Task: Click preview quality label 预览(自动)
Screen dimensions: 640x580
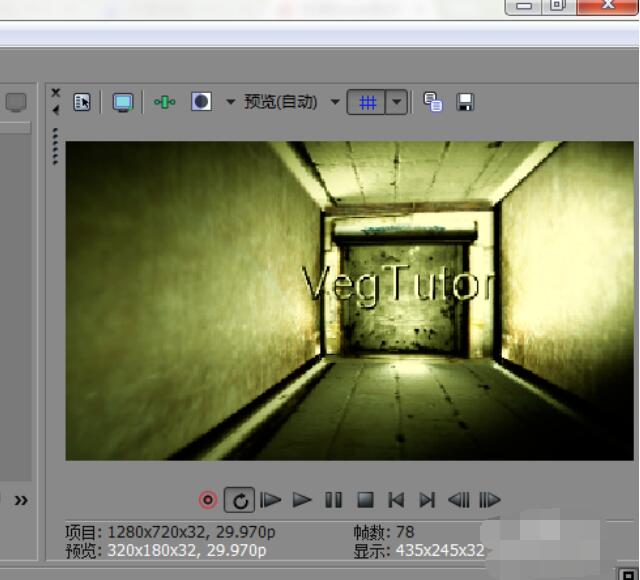Action: point(280,102)
